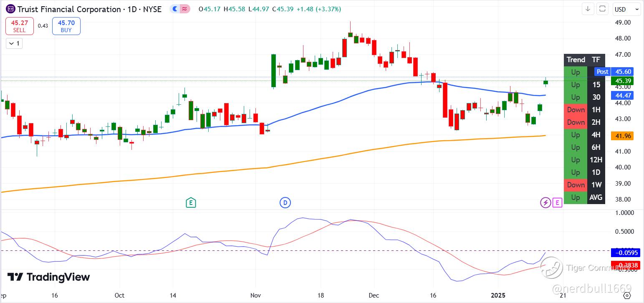Click the Truist symbol logo icon
The height and width of the screenshot is (303, 644).
point(10,9)
